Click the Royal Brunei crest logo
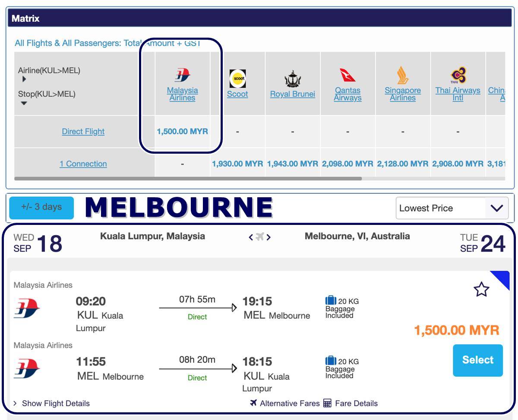 (x=292, y=79)
